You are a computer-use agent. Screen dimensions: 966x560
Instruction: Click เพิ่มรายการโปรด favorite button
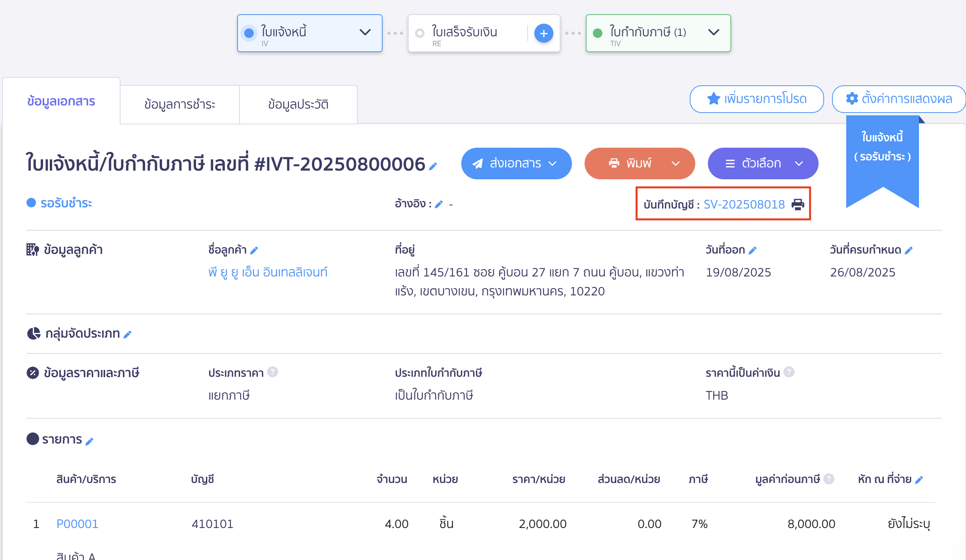pyautogui.click(x=757, y=99)
